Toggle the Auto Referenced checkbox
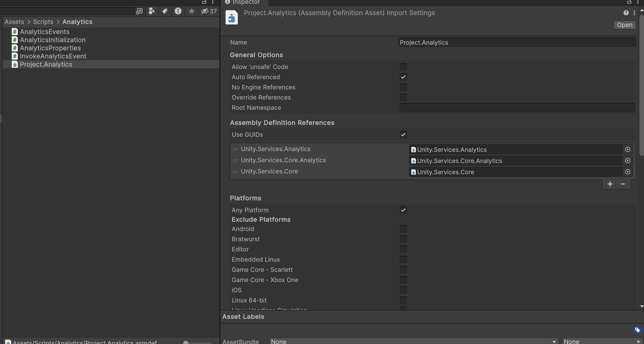 pyautogui.click(x=403, y=77)
